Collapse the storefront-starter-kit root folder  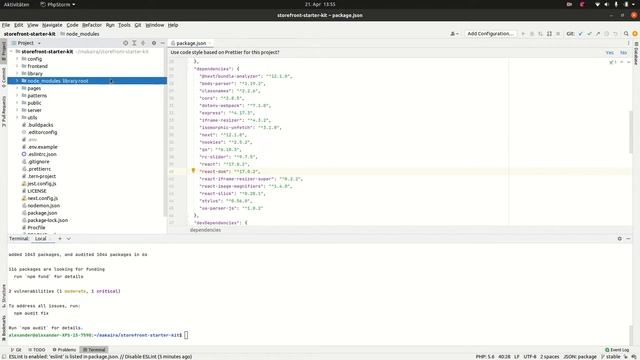12,52
